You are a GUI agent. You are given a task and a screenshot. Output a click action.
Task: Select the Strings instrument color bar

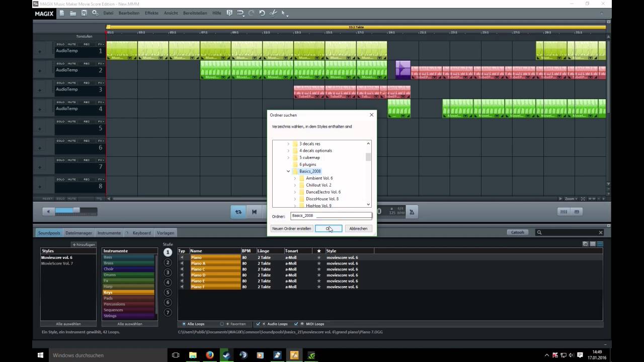129,316
